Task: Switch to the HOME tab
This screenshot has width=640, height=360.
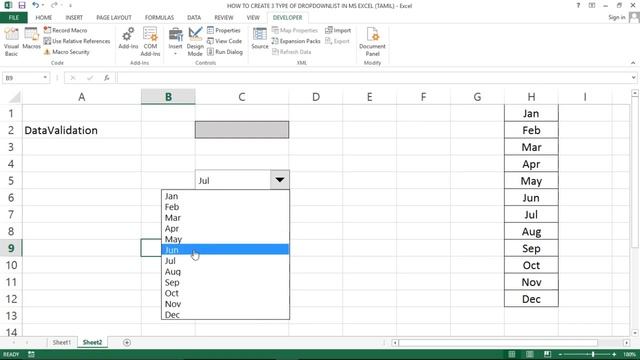Action: point(43,18)
